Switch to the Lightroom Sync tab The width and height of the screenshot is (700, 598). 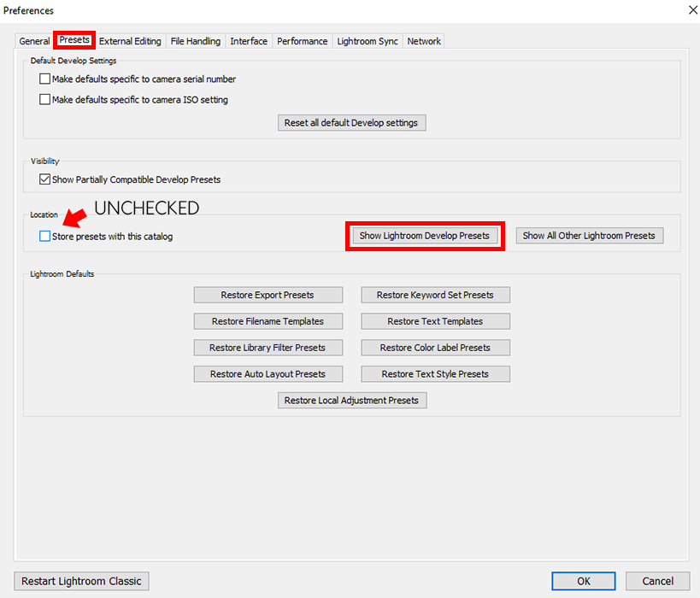pyautogui.click(x=368, y=41)
